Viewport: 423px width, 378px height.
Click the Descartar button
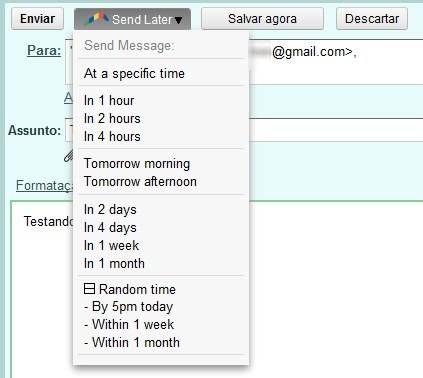[x=372, y=19]
